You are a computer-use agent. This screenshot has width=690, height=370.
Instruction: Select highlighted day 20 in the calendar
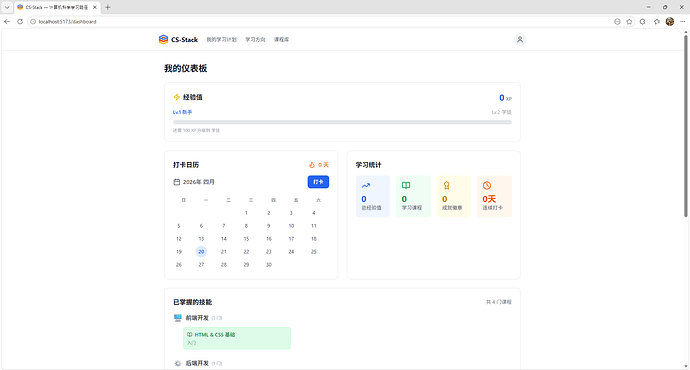coord(201,252)
